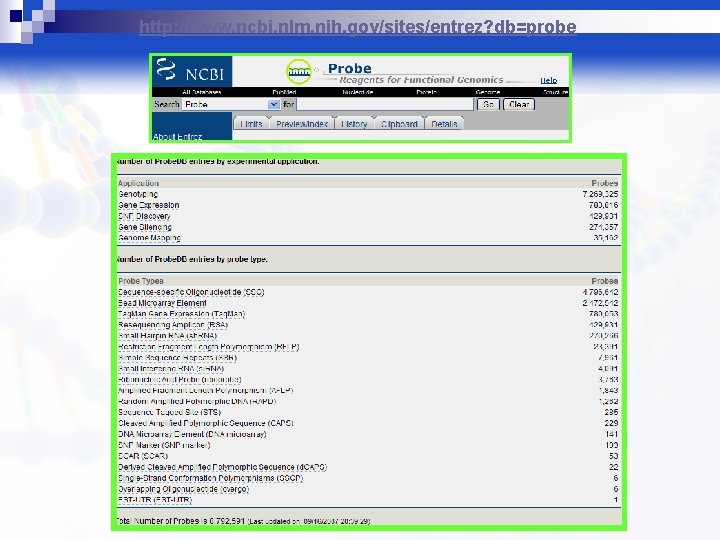Viewport: 720px width, 540px height.
Task: Open the About Entrez sidebar link
Action: tap(177, 136)
